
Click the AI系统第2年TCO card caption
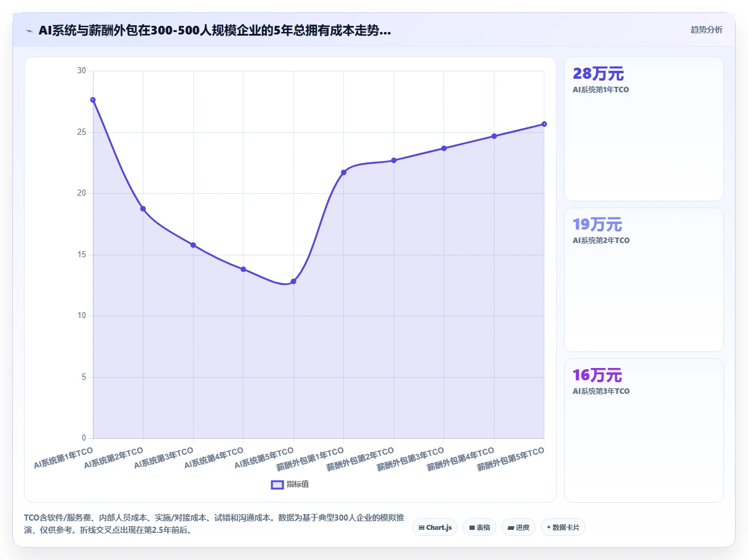point(601,241)
